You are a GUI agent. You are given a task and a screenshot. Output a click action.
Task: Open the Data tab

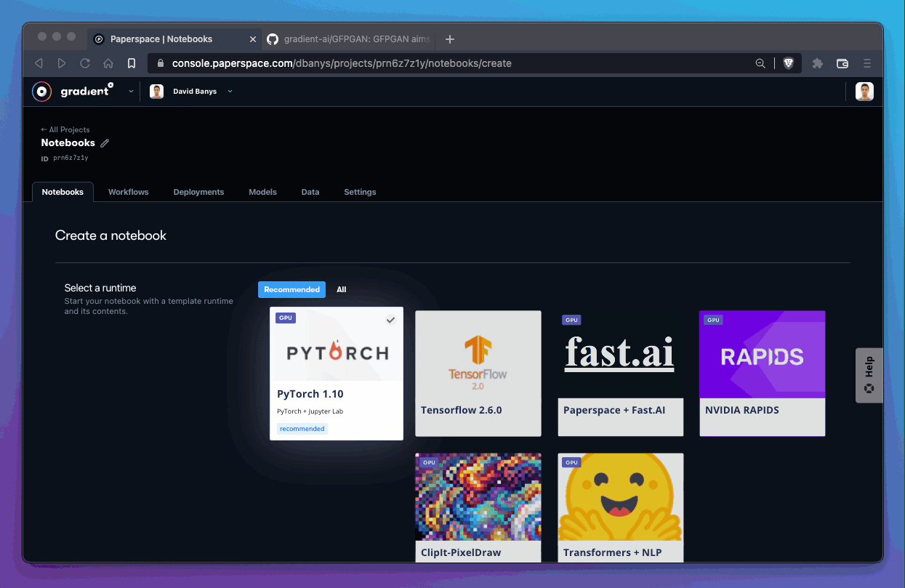click(x=310, y=192)
